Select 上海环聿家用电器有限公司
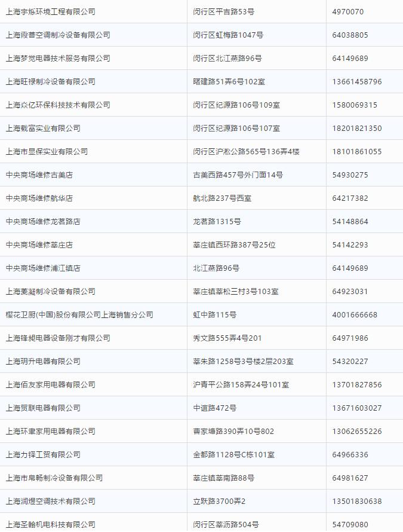 (x=51, y=432)
